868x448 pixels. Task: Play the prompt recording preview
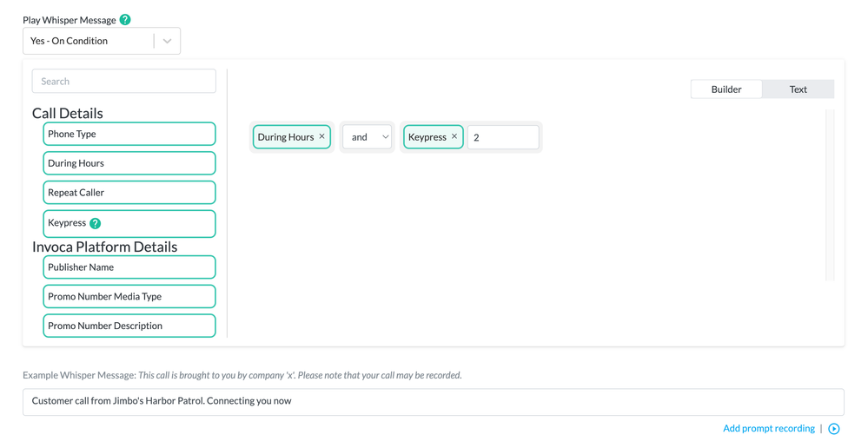pos(833,429)
